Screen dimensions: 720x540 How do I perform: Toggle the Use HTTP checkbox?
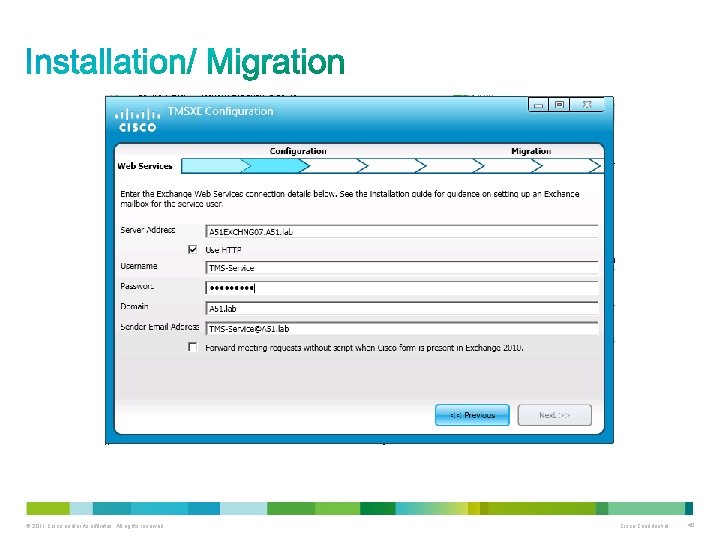click(193, 249)
